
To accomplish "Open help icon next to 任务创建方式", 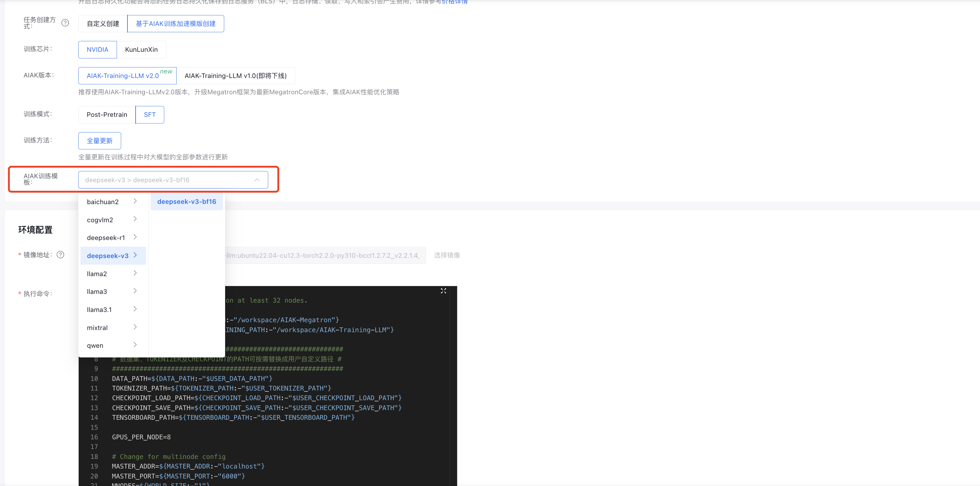I will (x=65, y=23).
